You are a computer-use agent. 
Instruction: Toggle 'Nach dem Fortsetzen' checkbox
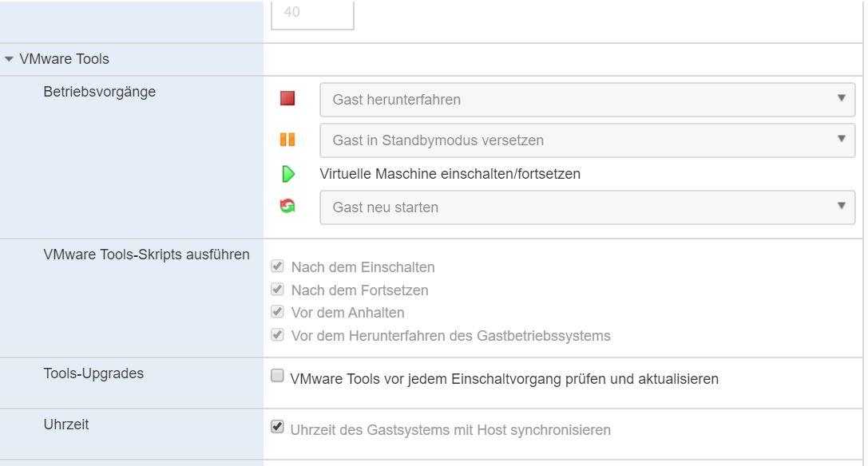click(278, 290)
